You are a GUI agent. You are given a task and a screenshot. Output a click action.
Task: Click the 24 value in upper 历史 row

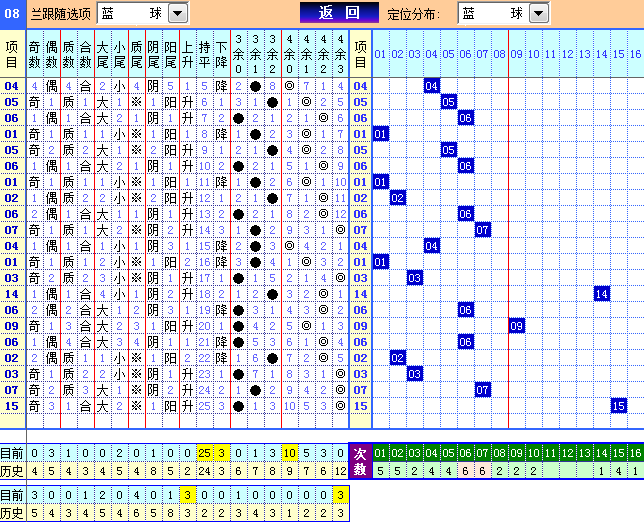[205, 471]
